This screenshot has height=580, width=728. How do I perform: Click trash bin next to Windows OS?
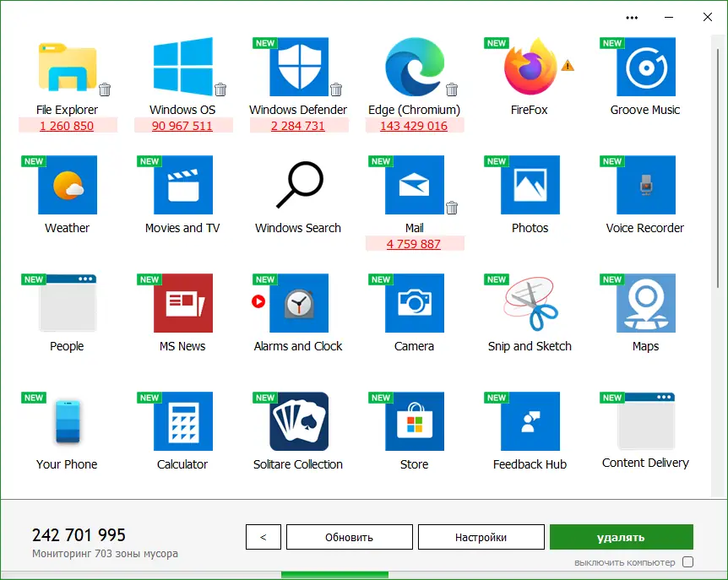(x=220, y=89)
